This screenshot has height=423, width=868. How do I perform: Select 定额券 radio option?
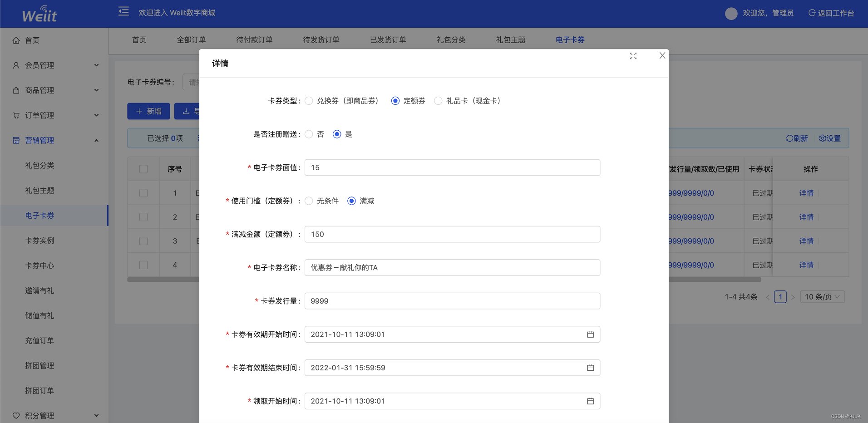[x=395, y=101]
